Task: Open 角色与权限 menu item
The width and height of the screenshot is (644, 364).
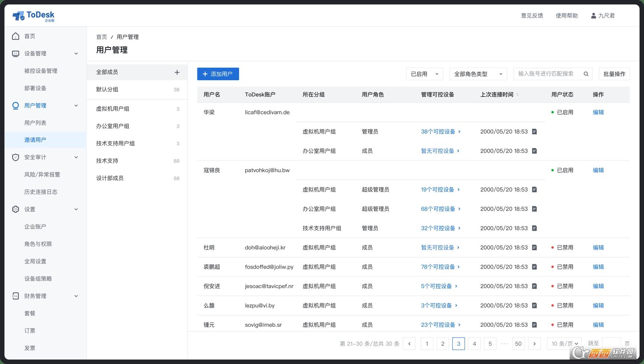Action: coord(38,244)
